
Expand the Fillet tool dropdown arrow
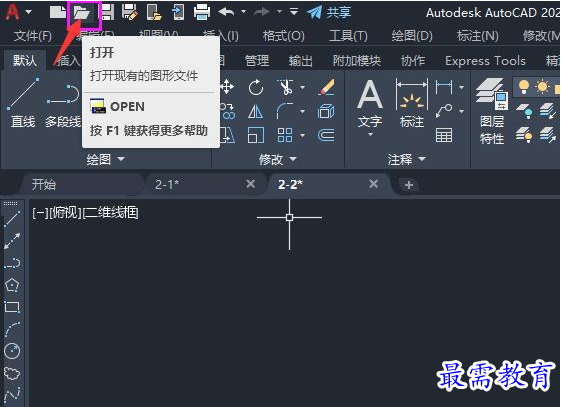tap(303, 111)
